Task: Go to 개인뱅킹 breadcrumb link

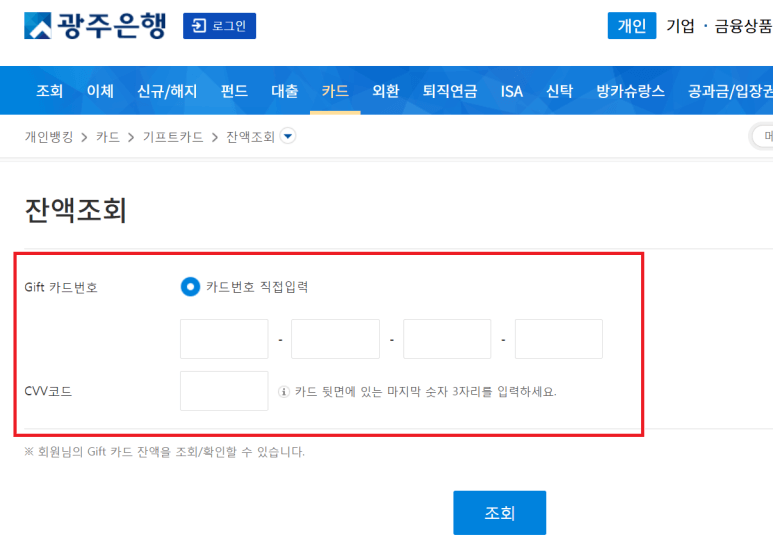Action: [49, 137]
